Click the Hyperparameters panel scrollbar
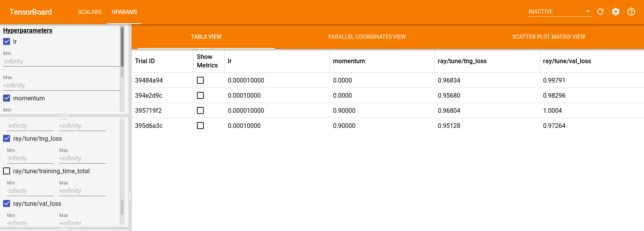This screenshot has height=231, width=644. [122, 47]
